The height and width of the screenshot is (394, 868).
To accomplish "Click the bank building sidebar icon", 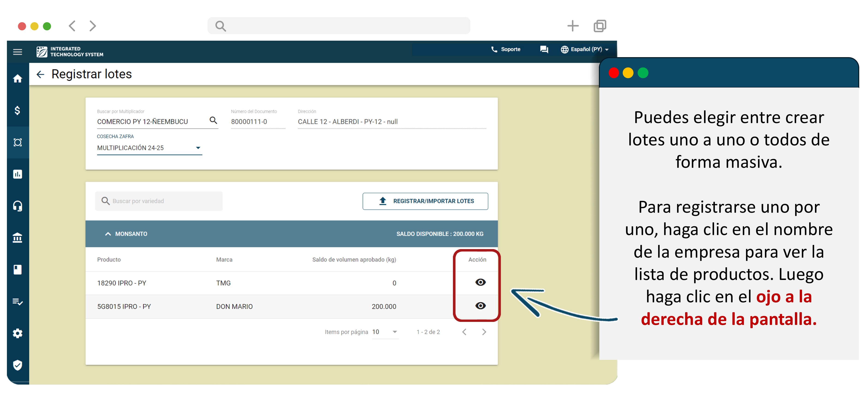I will coord(18,238).
